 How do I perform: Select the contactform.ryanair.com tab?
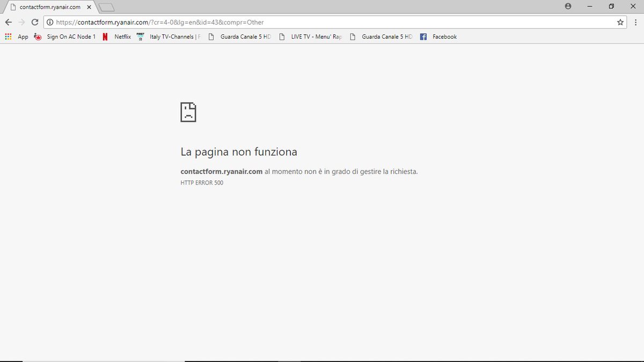[49, 7]
